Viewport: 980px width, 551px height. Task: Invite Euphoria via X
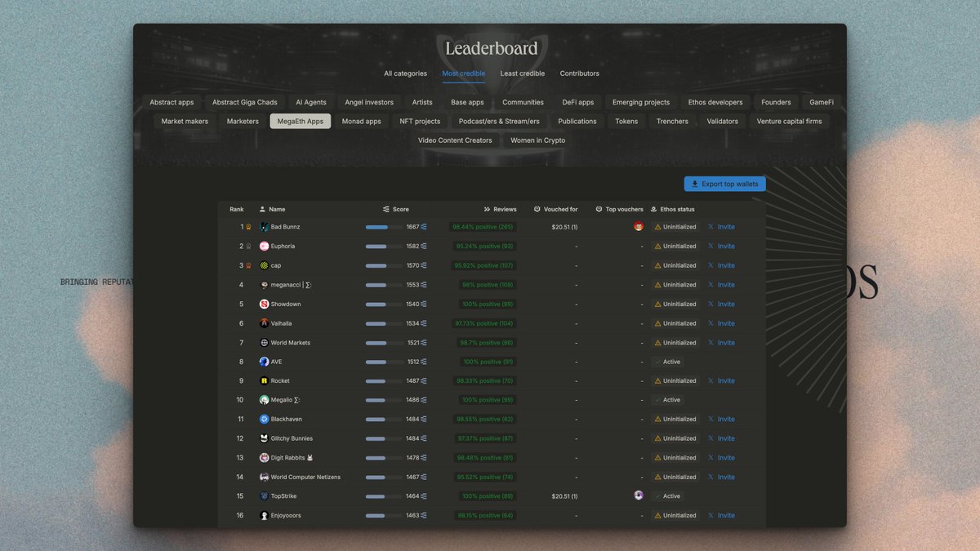click(721, 246)
